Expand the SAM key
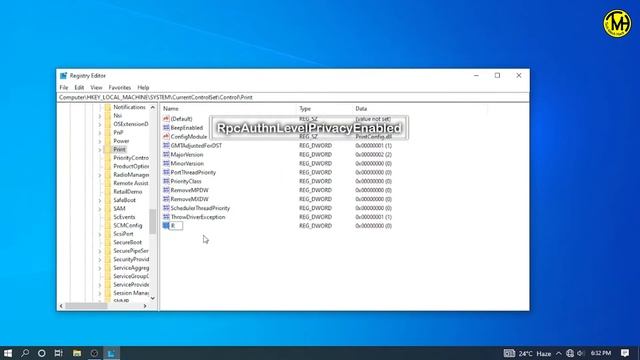Screen dimensions: 640x360 click(x=100, y=209)
